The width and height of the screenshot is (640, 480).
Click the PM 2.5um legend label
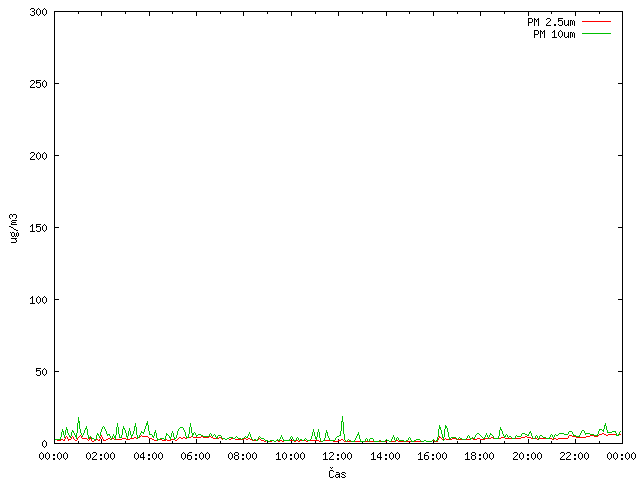tap(551, 22)
